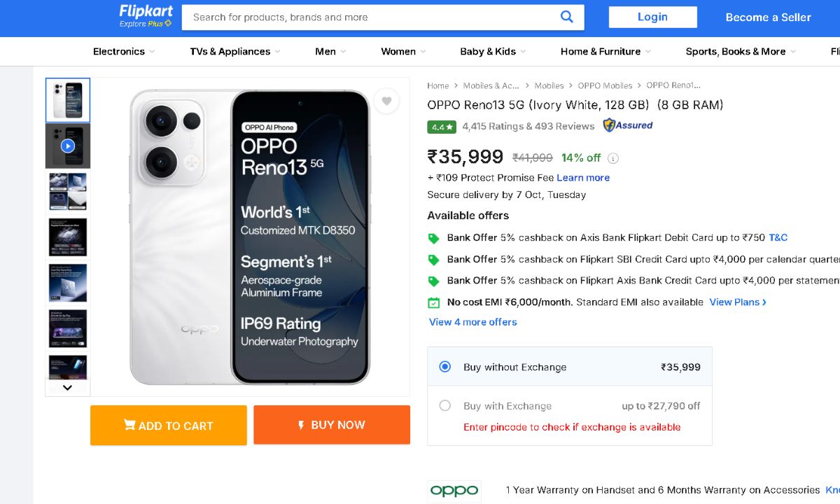Click the OPPO brand logo
Viewport: 840px width, 504px height.
click(x=454, y=491)
